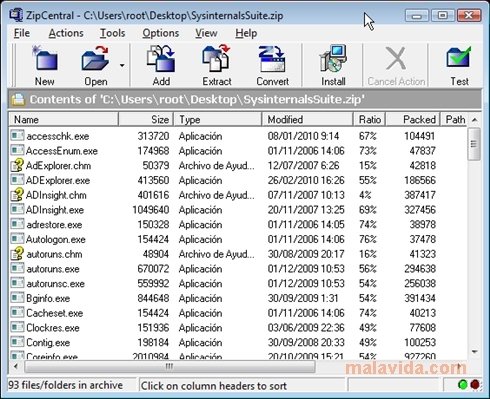
Task: Sort by the Path column header
Action: [455, 119]
